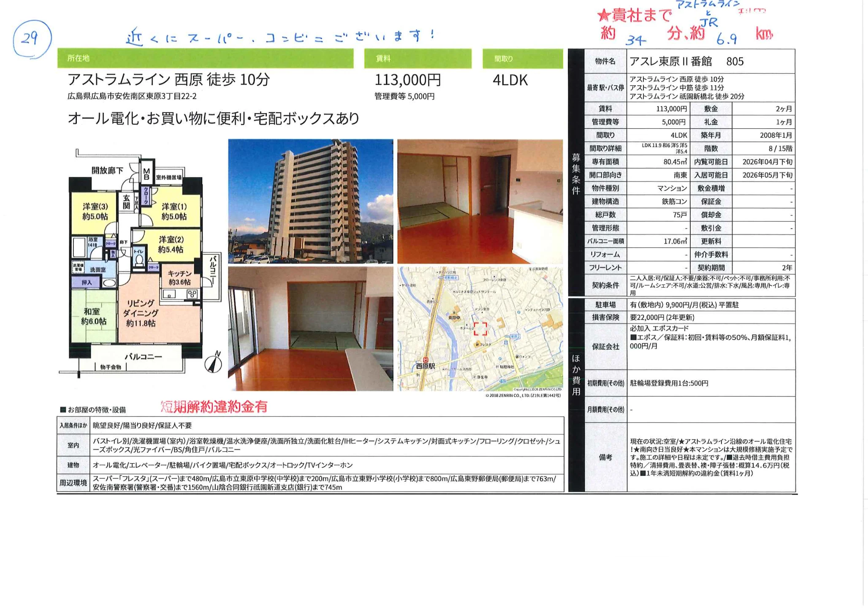Click the 礼金 value 1ヶ月
The width and height of the screenshot is (868, 614).
784,122
